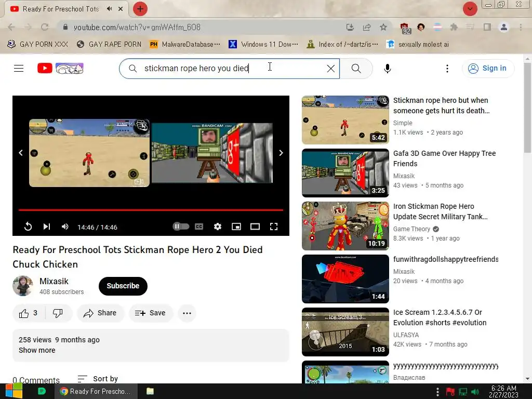Open the Mixasik channel name link

(54, 281)
